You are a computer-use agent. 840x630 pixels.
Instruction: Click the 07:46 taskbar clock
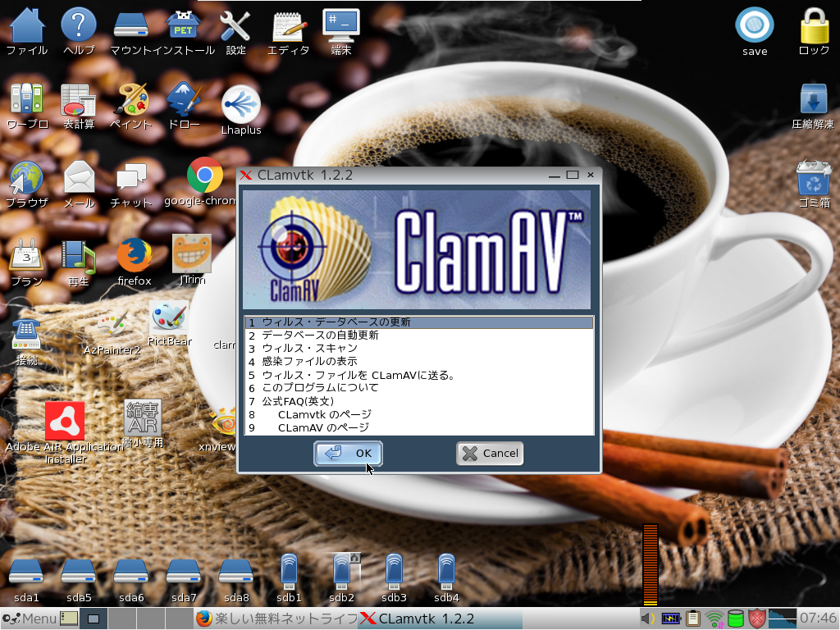click(x=818, y=619)
